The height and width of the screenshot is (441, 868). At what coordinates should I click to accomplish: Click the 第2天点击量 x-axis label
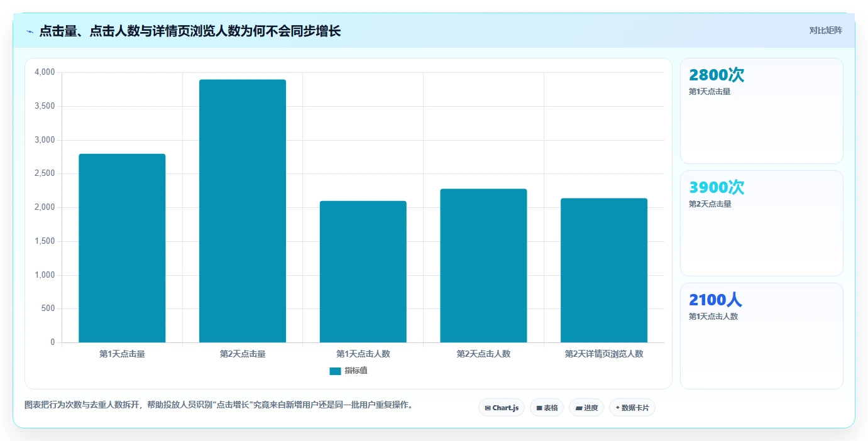(x=243, y=354)
